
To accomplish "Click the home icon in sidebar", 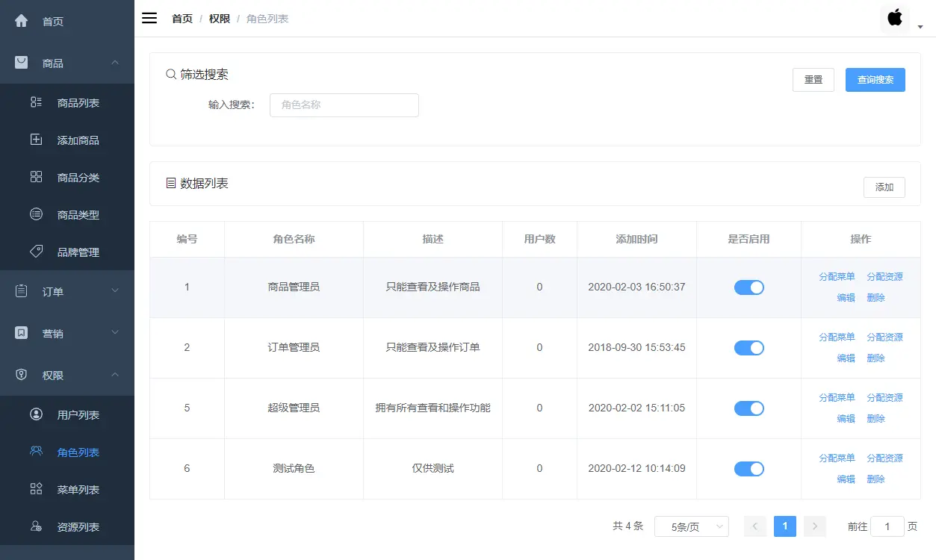I will tap(22, 21).
